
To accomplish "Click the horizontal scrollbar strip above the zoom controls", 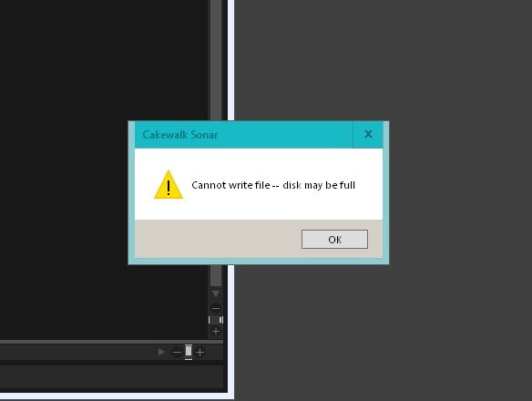I will (x=111, y=342).
